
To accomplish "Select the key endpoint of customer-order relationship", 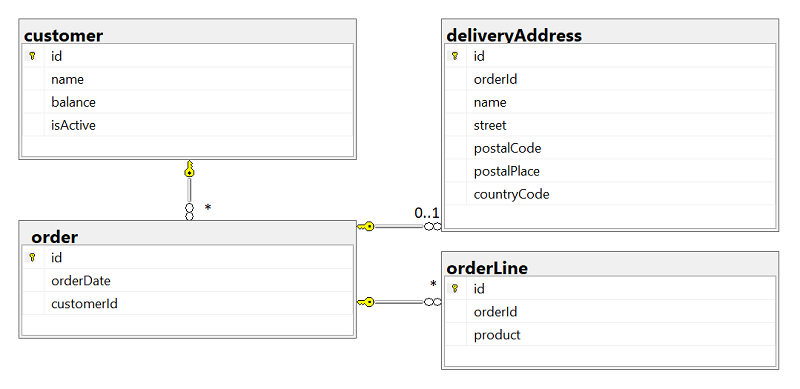I will pos(189,169).
